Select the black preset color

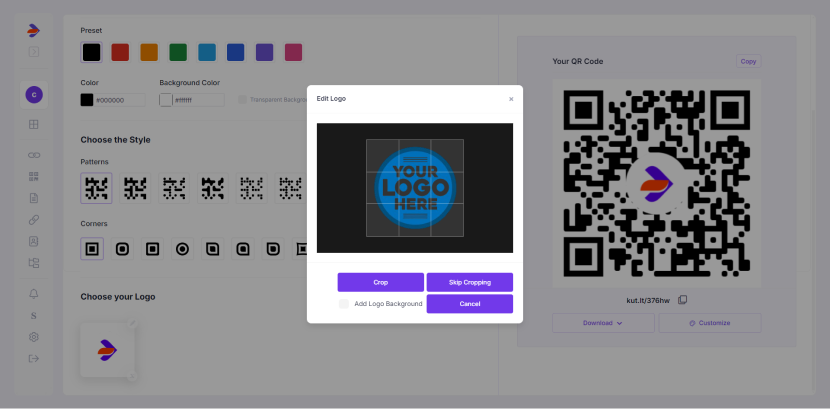point(92,52)
